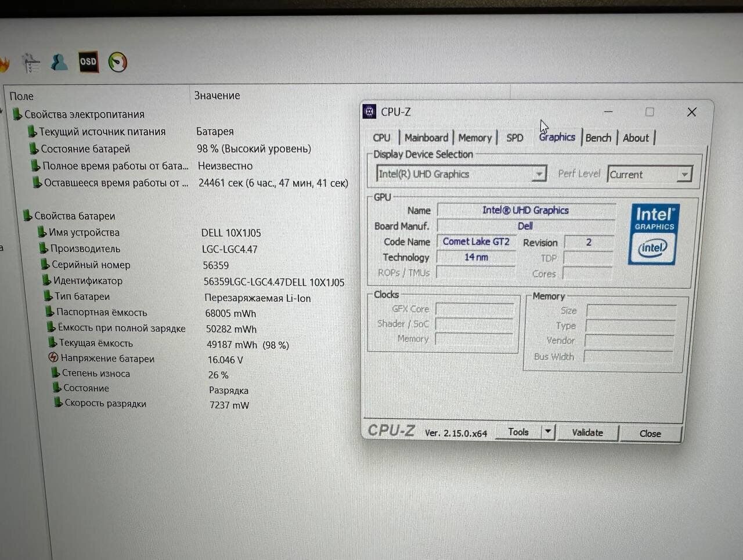This screenshot has width=743, height=560.
Task: Click the flame stability test icon
Action: click(3, 64)
